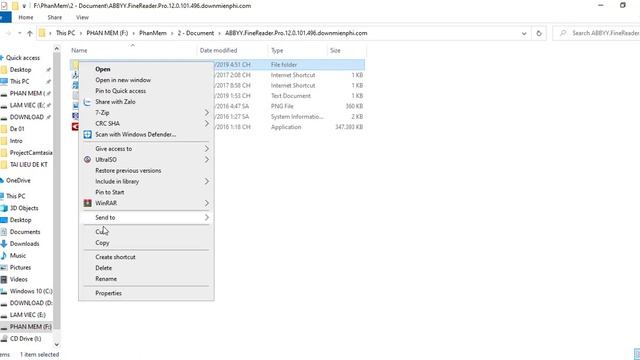The height and width of the screenshot is (360, 640).
Task: Click PHAN MEM (F:) in breadcrumb
Action: coord(107,33)
